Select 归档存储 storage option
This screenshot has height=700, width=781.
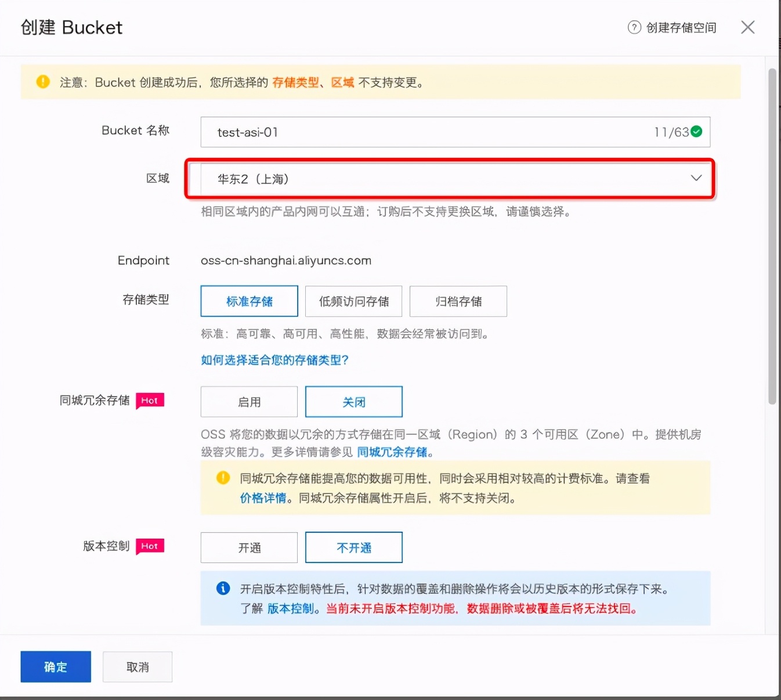coord(458,301)
